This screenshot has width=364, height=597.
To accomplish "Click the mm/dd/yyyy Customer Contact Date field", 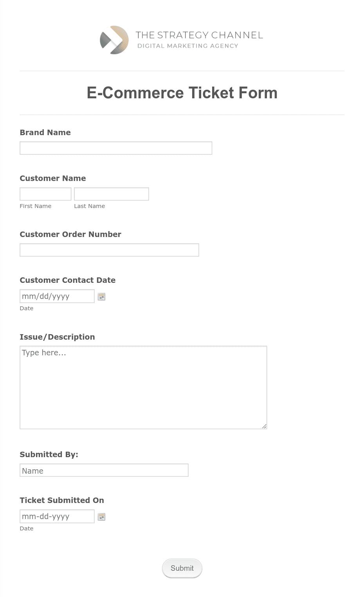I will click(57, 296).
